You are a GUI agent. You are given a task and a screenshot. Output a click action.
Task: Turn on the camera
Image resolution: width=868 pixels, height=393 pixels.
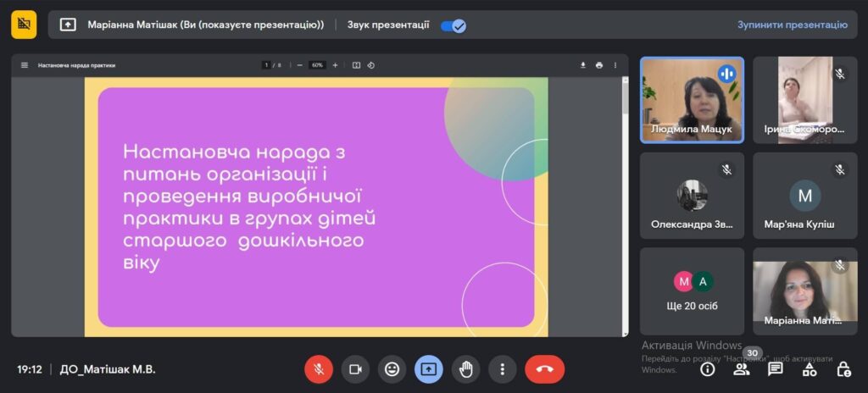(355, 369)
